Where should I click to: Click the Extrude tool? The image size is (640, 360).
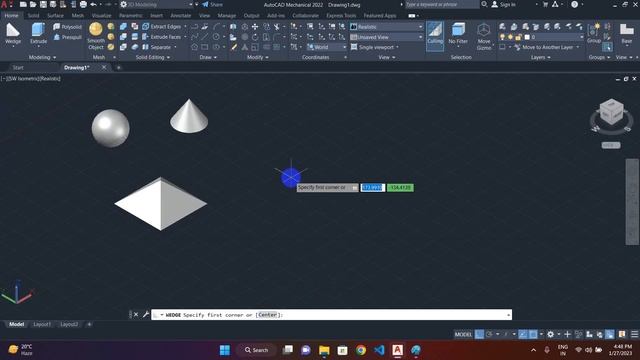pos(38,34)
